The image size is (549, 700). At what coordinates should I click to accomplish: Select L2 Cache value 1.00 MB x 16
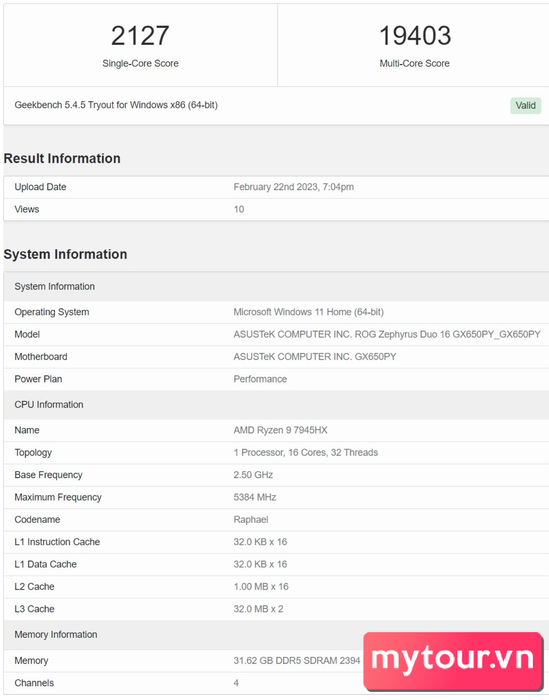coord(261,587)
